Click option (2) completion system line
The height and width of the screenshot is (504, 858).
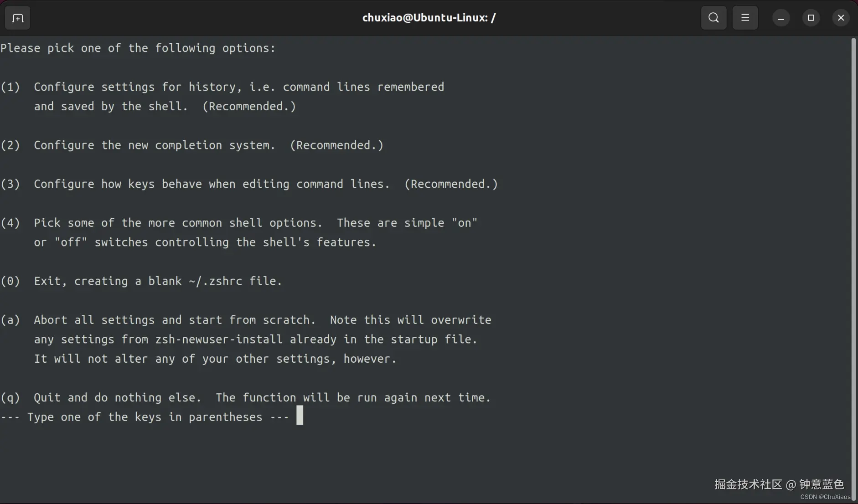pos(192,145)
